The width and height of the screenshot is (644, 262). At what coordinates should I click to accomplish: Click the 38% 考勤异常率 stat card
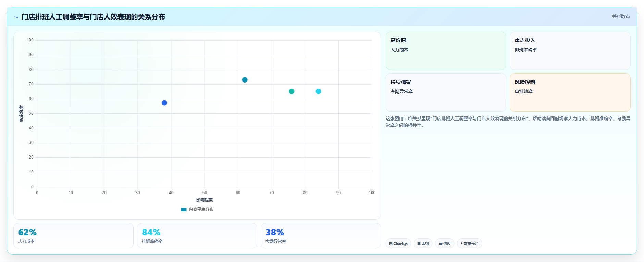(321, 236)
